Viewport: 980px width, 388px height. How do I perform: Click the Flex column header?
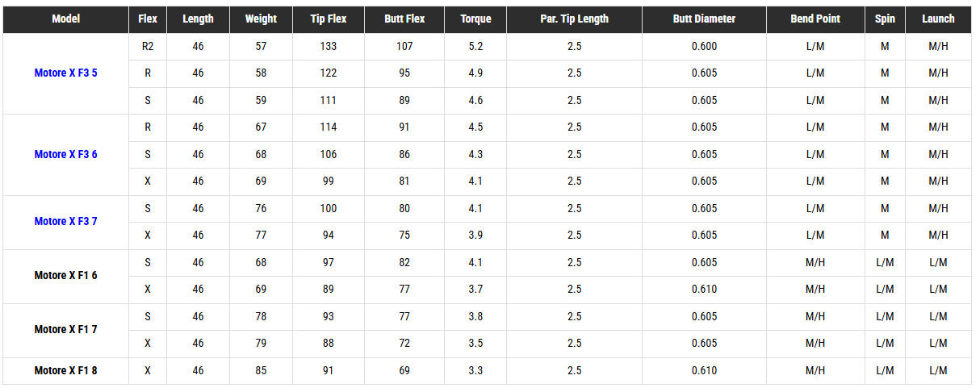pyautogui.click(x=148, y=19)
